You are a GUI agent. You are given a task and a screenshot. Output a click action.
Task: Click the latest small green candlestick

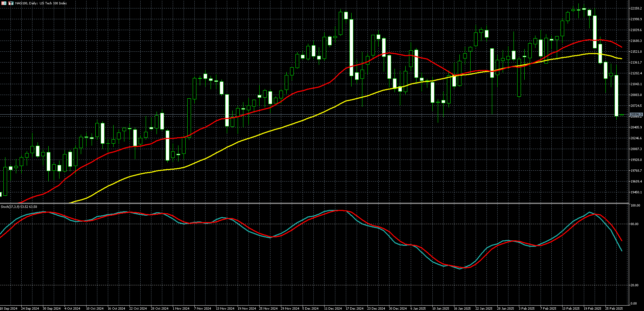click(622, 115)
